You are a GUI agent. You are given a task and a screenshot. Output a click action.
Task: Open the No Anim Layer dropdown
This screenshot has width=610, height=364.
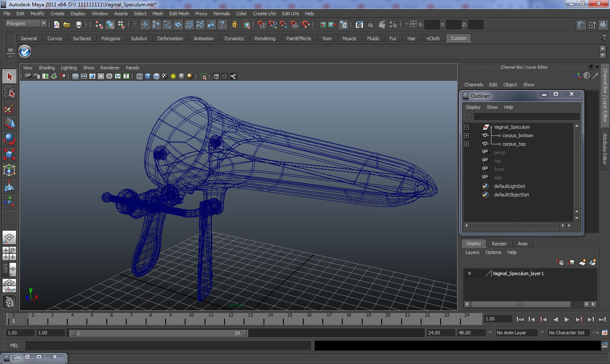point(516,333)
